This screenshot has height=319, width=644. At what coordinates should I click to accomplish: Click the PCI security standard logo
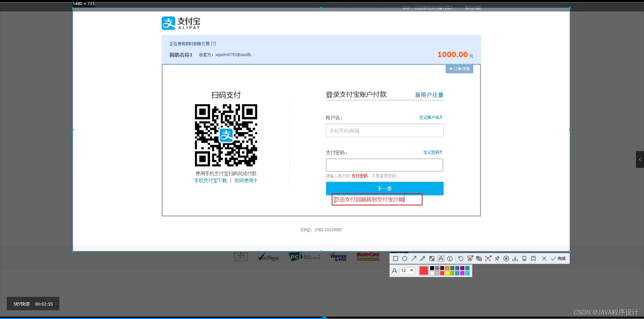(304, 257)
